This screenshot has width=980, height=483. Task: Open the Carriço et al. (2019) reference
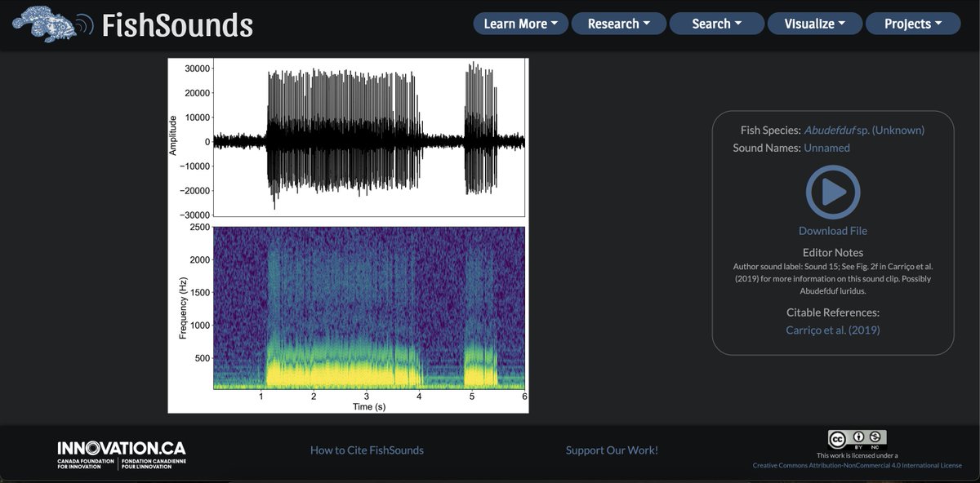(x=832, y=330)
